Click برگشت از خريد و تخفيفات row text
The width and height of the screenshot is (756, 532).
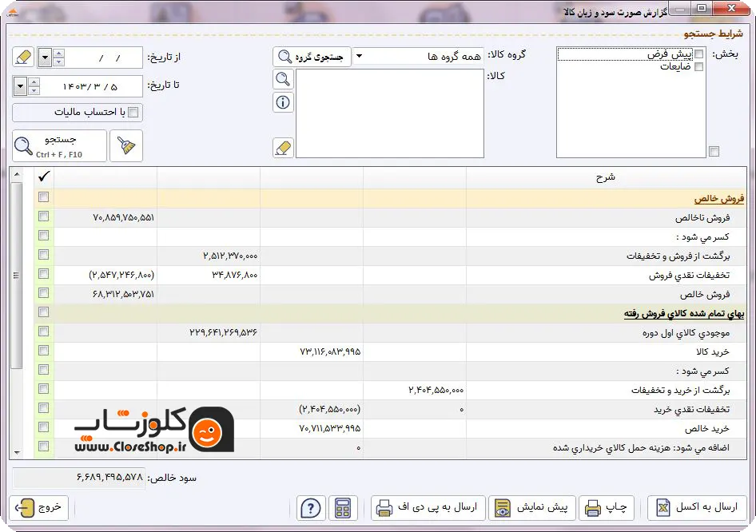pos(680,390)
